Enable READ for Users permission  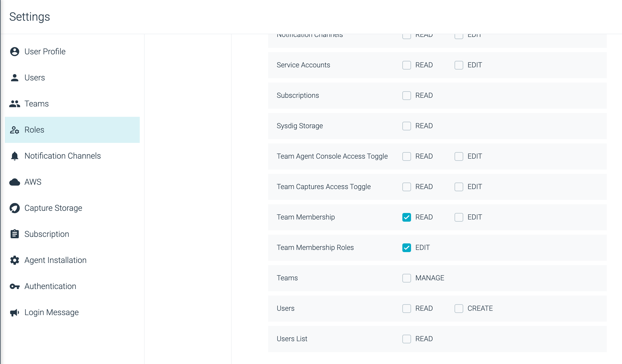tap(407, 309)
